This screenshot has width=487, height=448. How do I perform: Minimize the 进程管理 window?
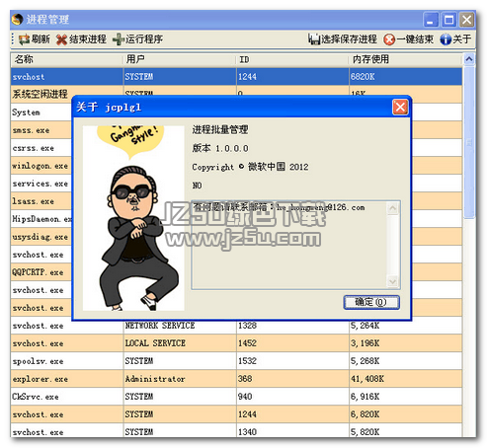pyautogui.click(x=431, y=20)
